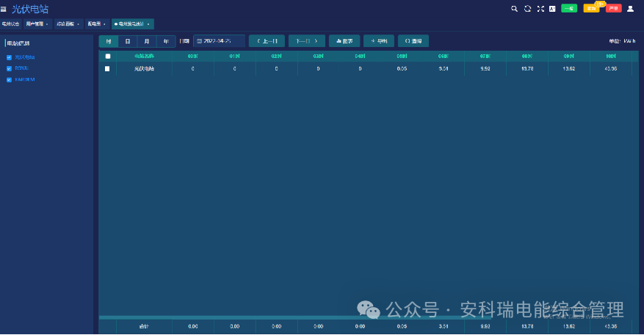Click the 02时 column header
The height and width of the screenshot is (335, 644).
276,56
